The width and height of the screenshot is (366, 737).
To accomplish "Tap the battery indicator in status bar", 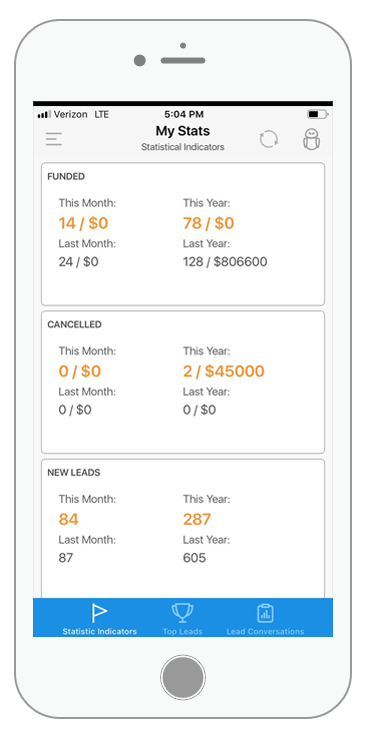I will tap(318, 114).
